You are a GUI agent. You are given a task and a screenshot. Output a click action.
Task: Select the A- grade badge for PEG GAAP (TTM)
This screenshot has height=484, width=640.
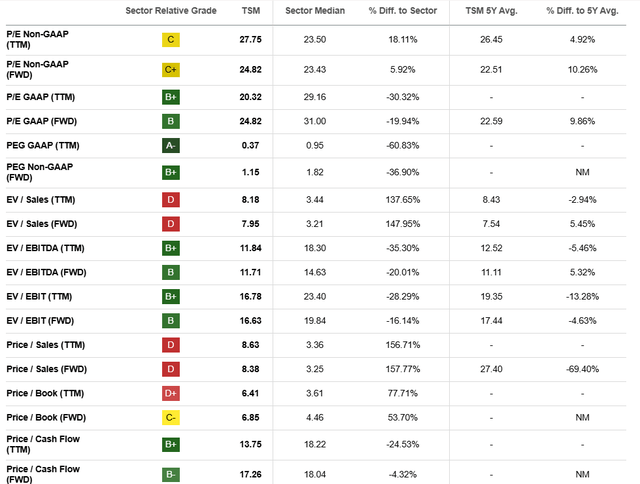point(171,145)
